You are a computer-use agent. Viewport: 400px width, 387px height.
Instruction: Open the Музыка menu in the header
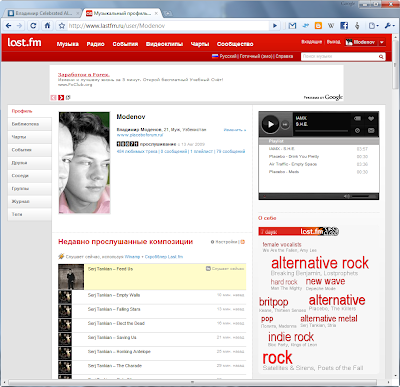click(x=67, y=44)
